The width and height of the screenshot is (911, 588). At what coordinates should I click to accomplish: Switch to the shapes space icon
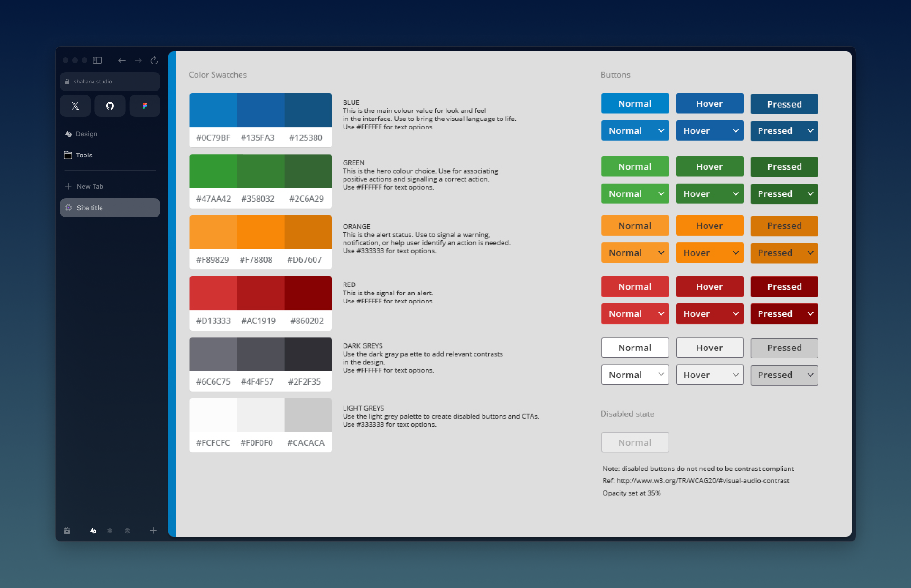(x=93, y=531)
